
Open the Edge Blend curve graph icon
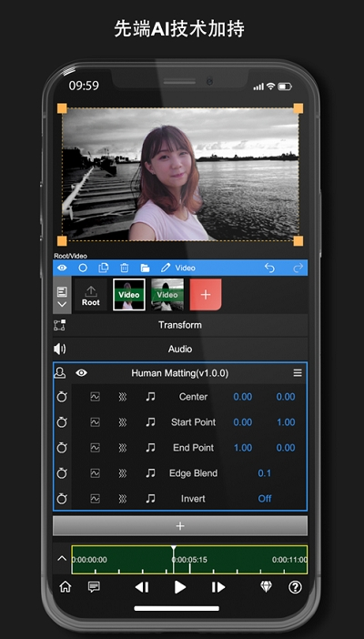pos(95,473)
